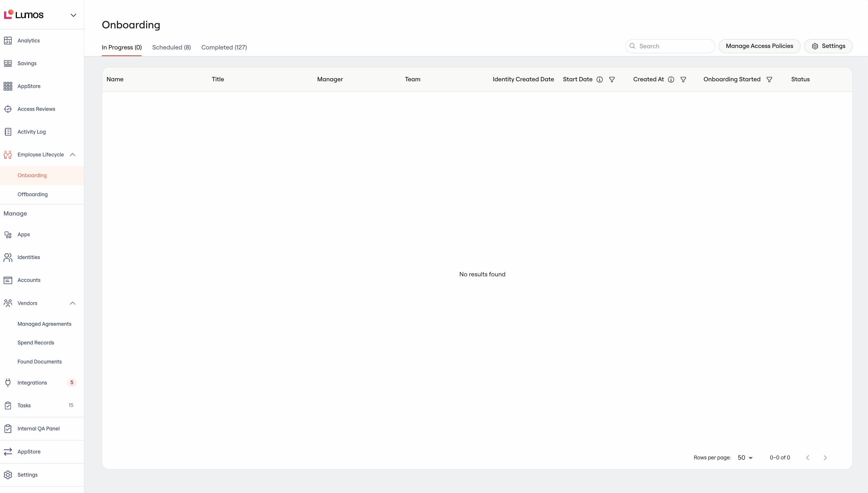The width and height of the screenshot is (868, 493).
Task: Click the Identity Created Date header
Action: [523, 79]
